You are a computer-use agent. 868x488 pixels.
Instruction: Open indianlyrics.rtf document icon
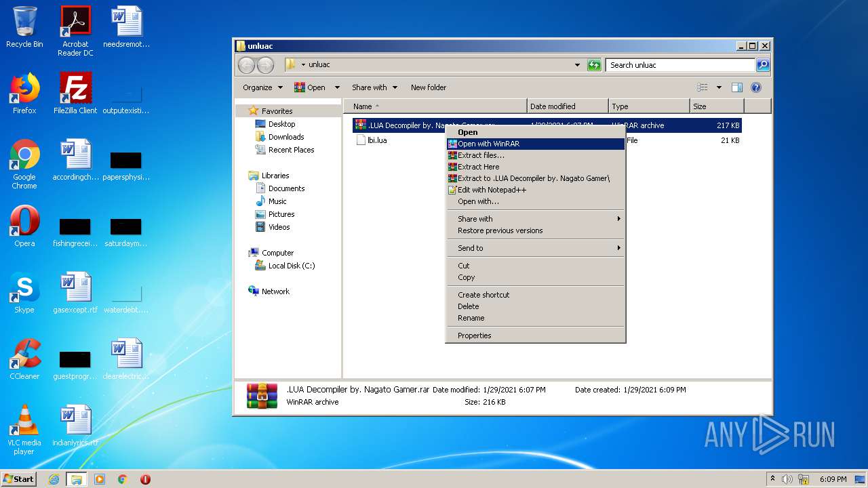tap(75, 426)
